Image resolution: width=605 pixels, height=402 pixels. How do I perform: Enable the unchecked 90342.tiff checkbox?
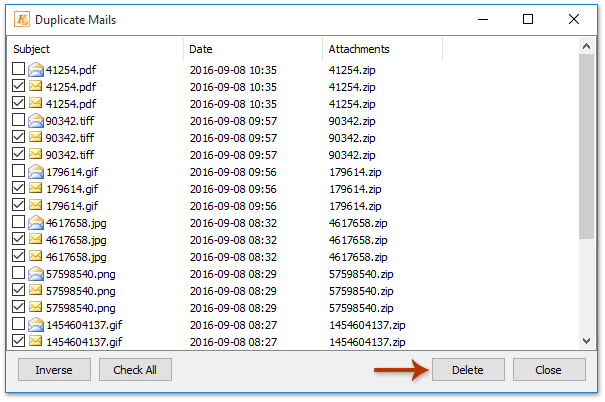pyautogui.click(x=19, y=121)
